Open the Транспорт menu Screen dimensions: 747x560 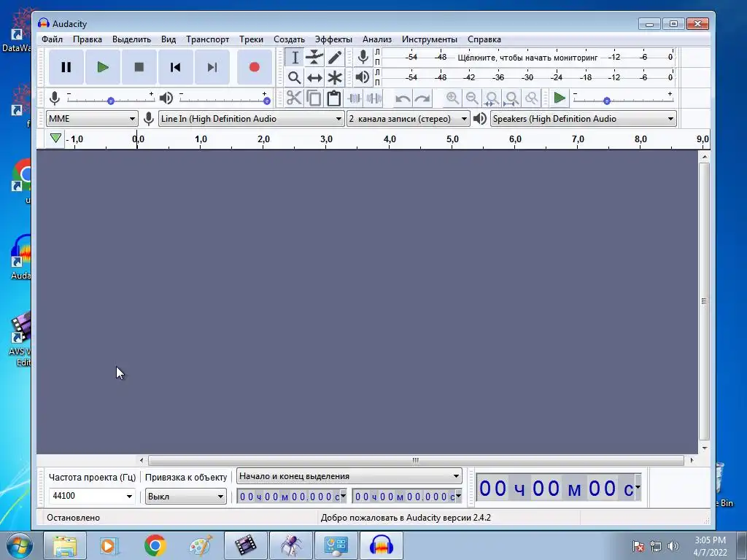point(207,39)
